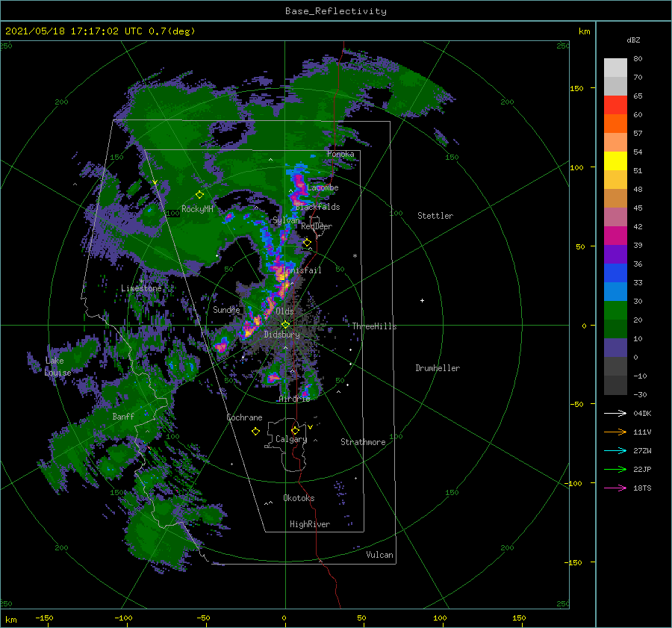
Task: Click the Okotoks city label
Action: tap(299, 498)
